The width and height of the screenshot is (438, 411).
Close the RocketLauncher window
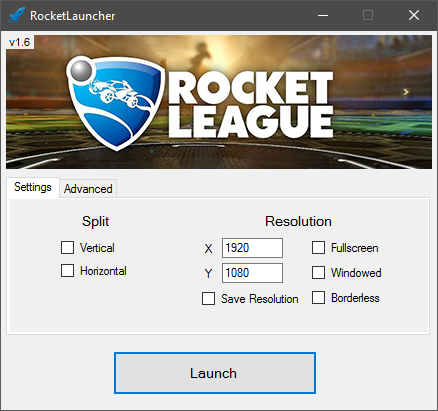coord(414,15)
